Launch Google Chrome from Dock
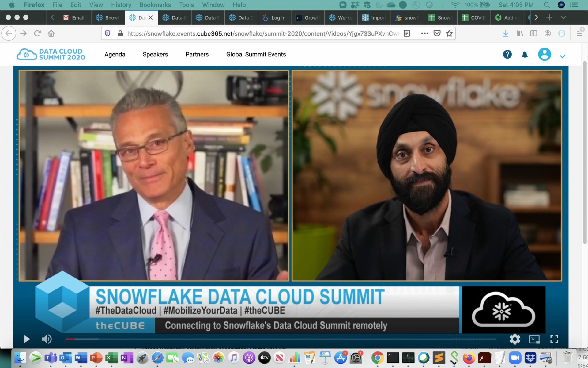This screenshot has width=588, height=368. pos(377,358)
